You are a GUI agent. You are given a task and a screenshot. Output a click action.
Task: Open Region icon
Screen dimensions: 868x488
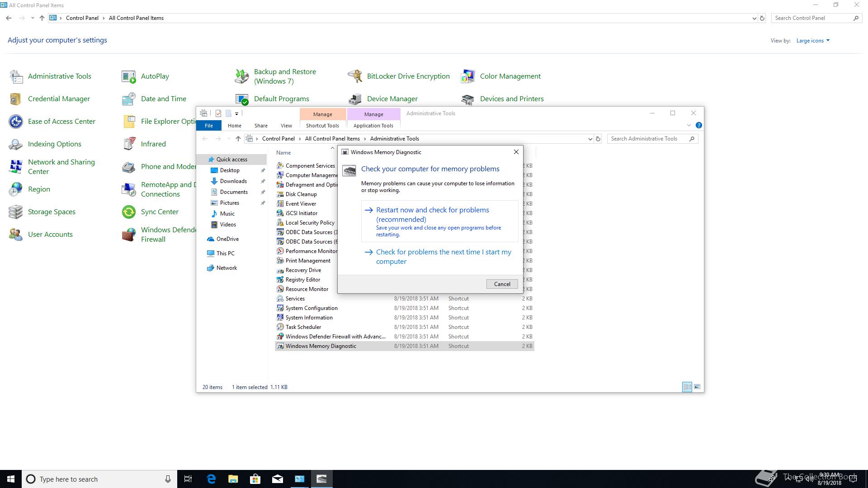(x=16, y=189)
